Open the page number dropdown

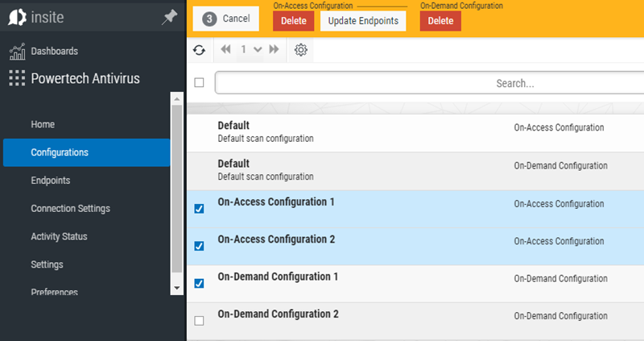coord(258,50)
